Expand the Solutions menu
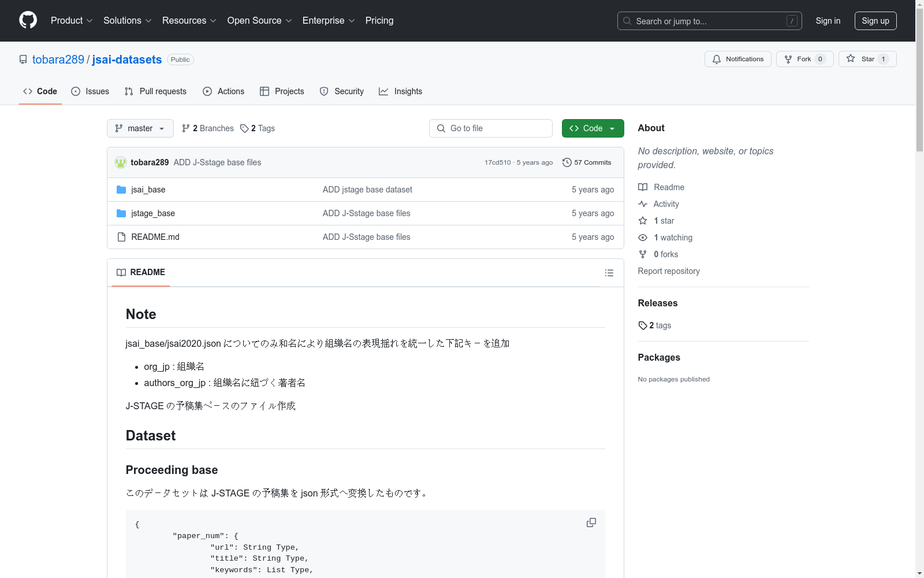The image size is (924, 578). point(127,20)
